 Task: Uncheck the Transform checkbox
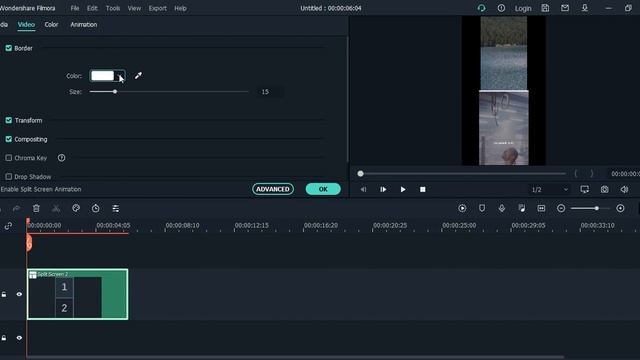point(9,120)
